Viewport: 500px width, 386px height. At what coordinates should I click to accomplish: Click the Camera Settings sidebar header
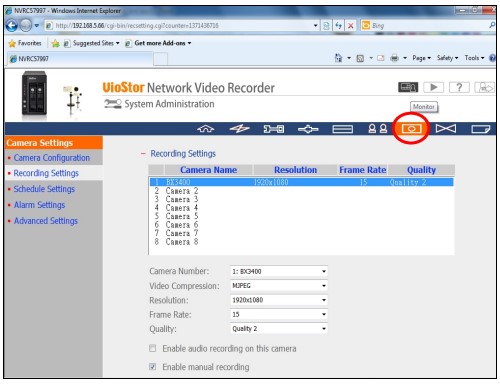pyautogui.click(x=54, y=143)
